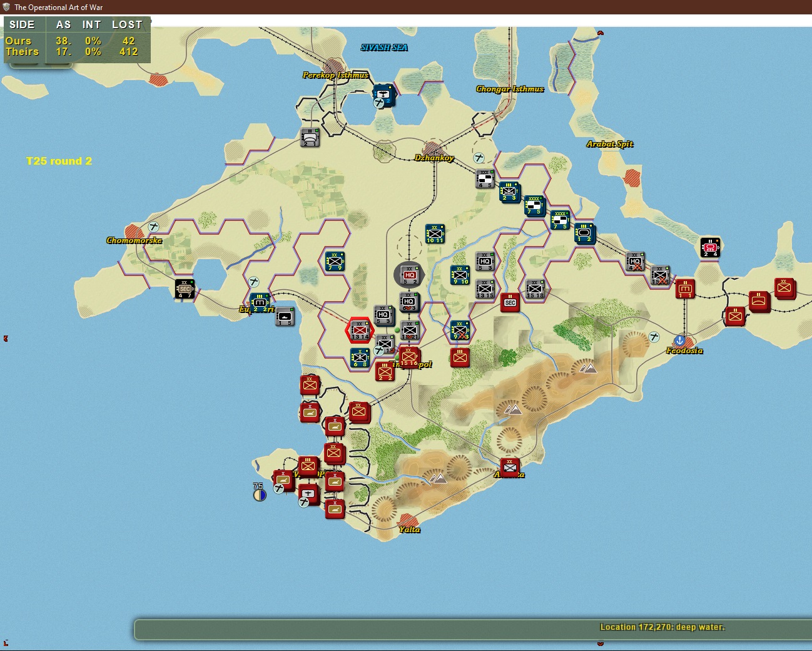Select red II infantry battalion near Feodosia
Image resolution: width=812 pixels, height=651 pixels.
735,317
